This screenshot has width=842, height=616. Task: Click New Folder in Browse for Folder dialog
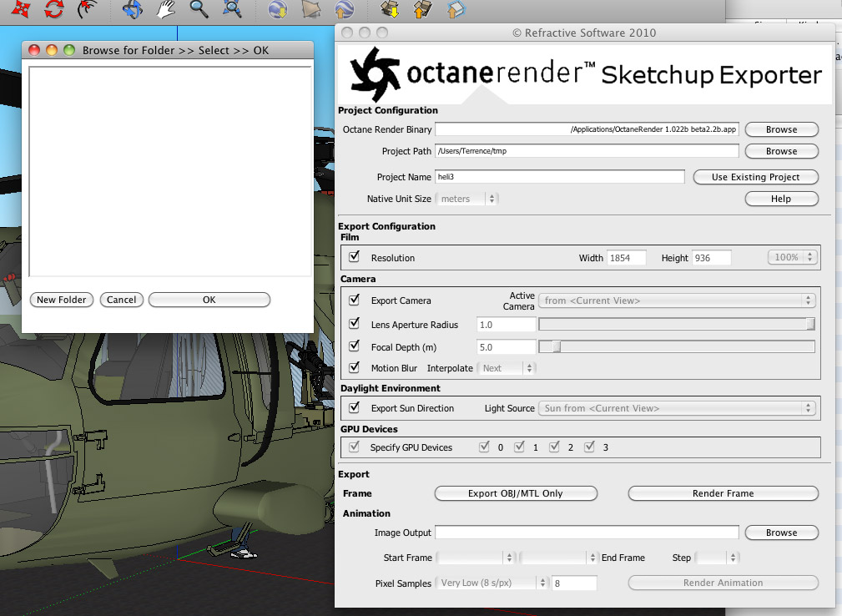pyautogui.click(x=61, y=300)
